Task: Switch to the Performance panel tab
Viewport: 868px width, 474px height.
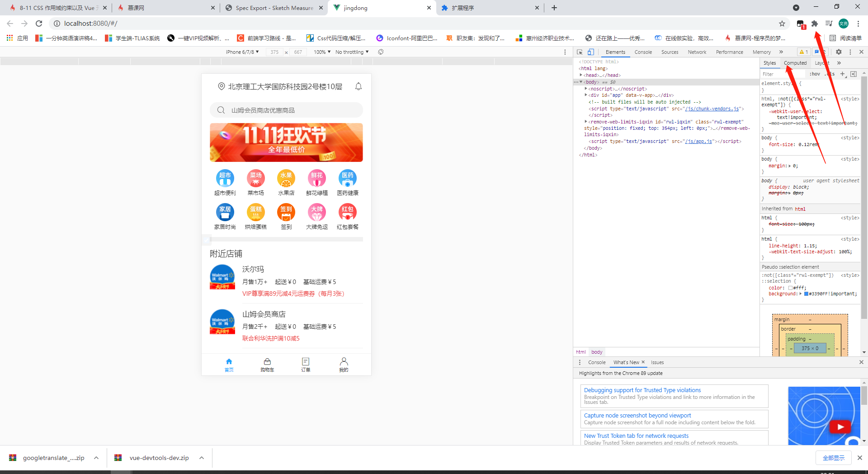Action: tap(729, 52)
